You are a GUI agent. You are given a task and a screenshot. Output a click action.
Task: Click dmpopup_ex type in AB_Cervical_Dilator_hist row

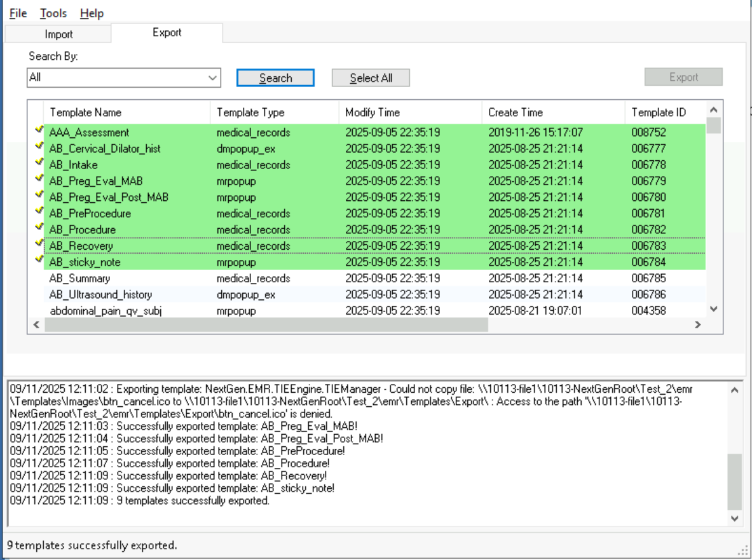[245, 149]
